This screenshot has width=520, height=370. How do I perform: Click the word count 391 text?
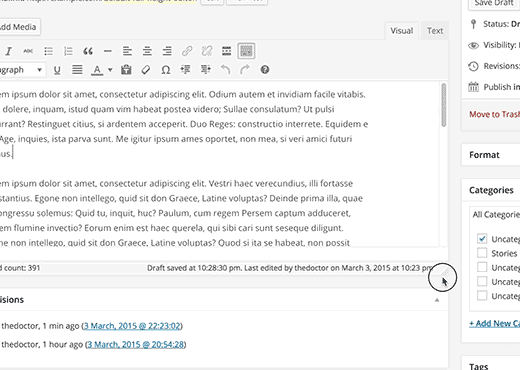pos(20,268)
